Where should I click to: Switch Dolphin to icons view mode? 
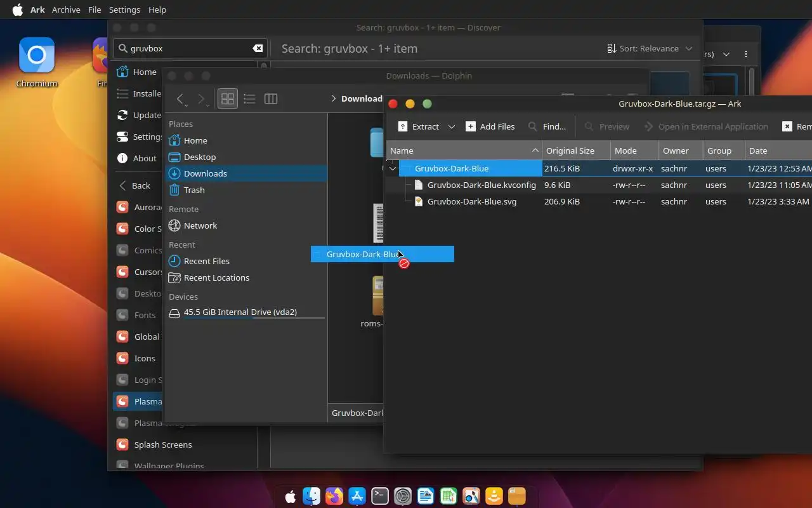click(x=227, y=98)
